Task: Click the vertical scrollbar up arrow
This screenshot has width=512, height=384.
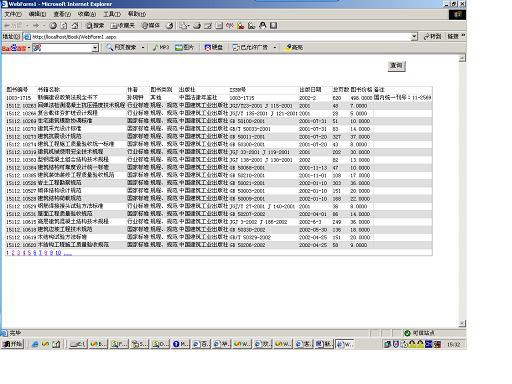Action: pyautogui.click(x=462, y=58)
